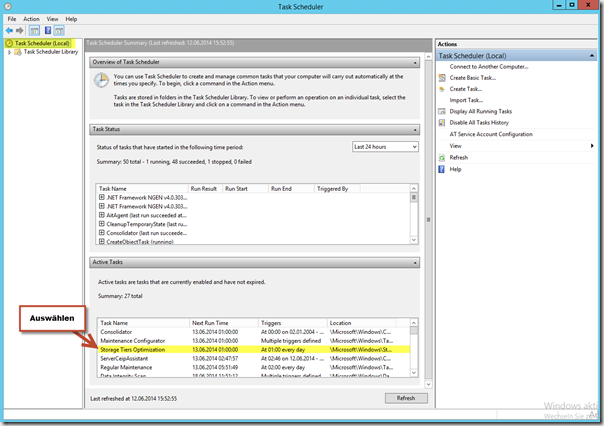Click Help in the Actions pane
The width and height of the screenshot is (604, 426).
(x=455, y=169)
